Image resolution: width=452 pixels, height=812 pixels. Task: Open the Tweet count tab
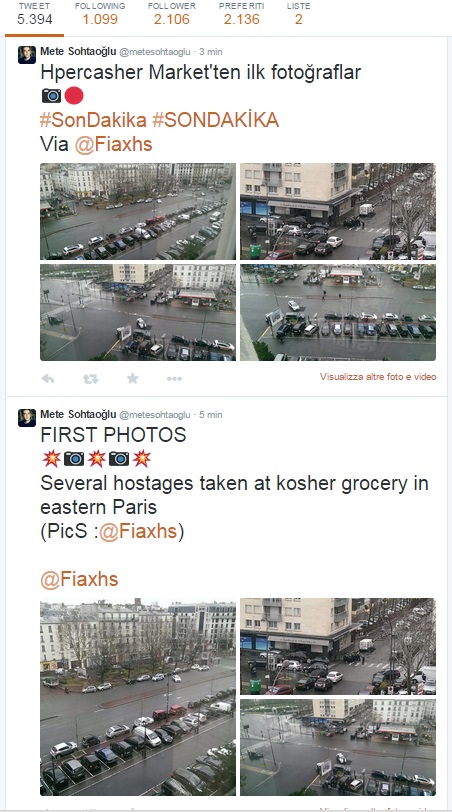tap(35, 14)
